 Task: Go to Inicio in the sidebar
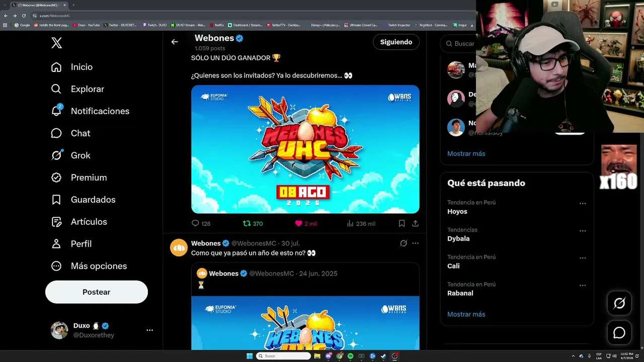72,67
